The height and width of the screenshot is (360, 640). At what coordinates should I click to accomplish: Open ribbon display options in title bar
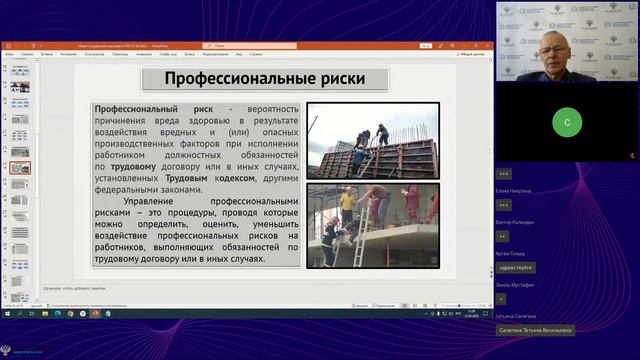click(x=452, y=46)
